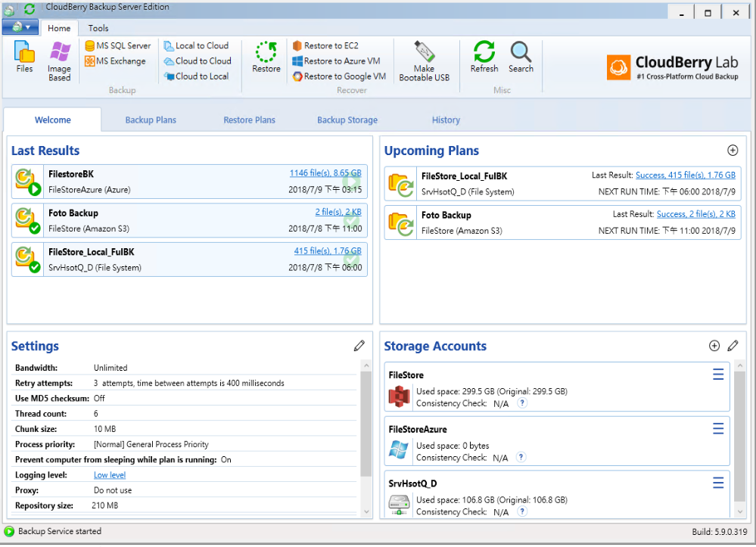The image size is (756, 547).
Task: Open Make Bootable USB tool
Action: point(425,61)
